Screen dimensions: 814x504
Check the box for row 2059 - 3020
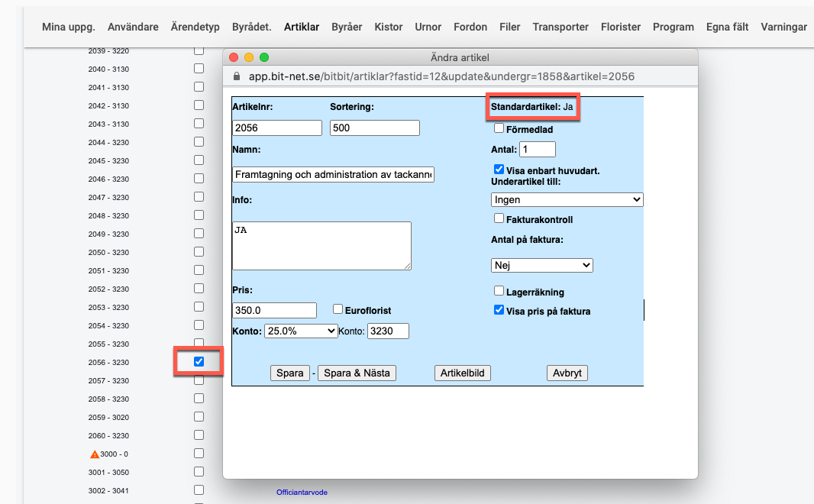pos(199,417)
